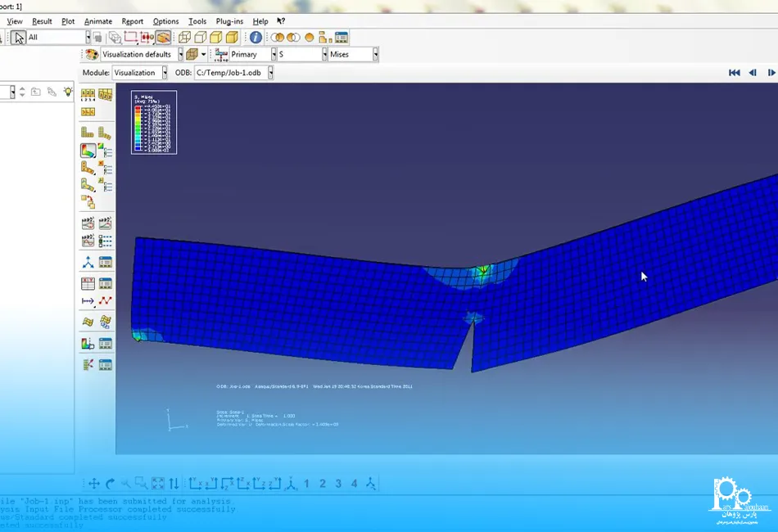
Task: Apply user-defined view 1
Action: point(306,484)
